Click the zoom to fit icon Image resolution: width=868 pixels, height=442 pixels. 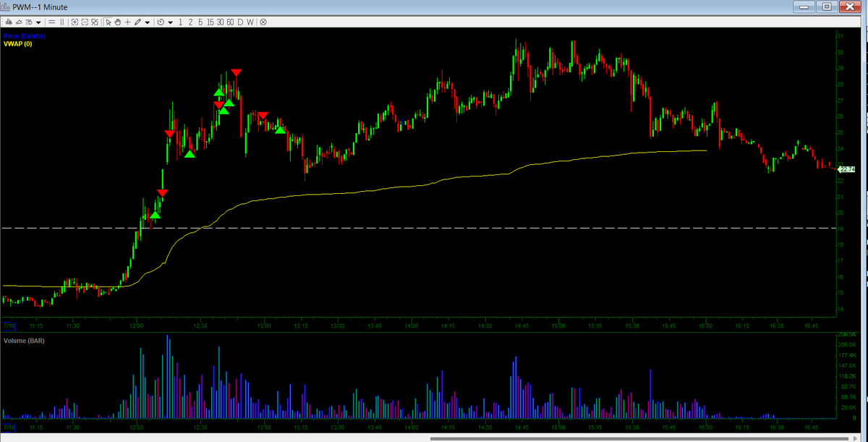95,22
